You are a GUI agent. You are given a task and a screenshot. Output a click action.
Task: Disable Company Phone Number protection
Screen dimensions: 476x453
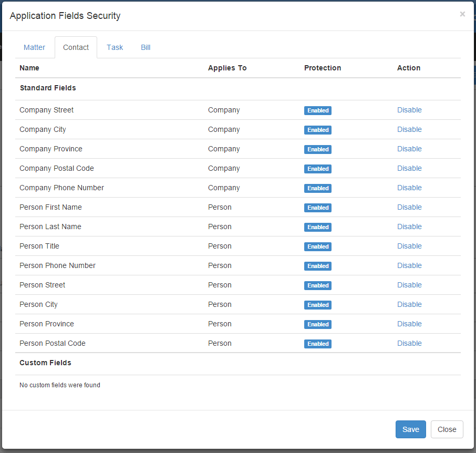[409, 188]
